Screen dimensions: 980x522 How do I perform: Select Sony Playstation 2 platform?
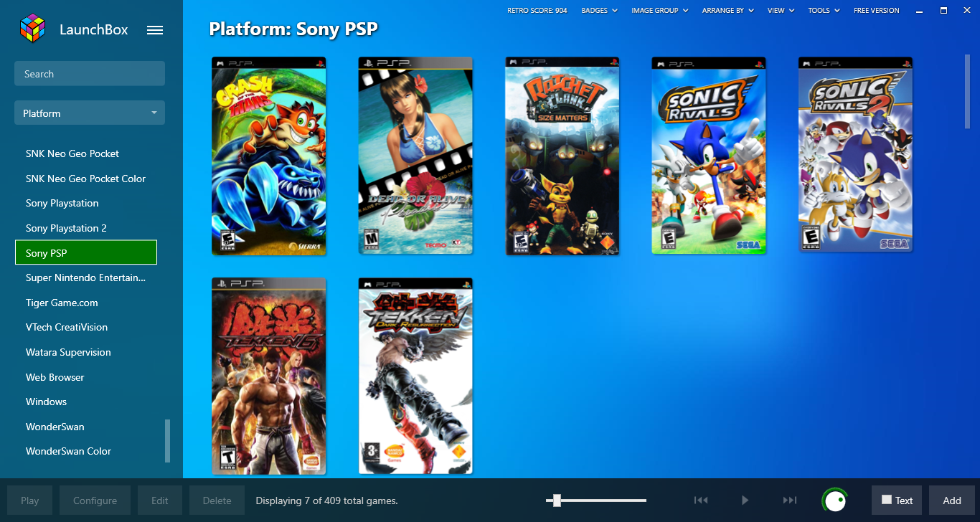coord(86,228)
